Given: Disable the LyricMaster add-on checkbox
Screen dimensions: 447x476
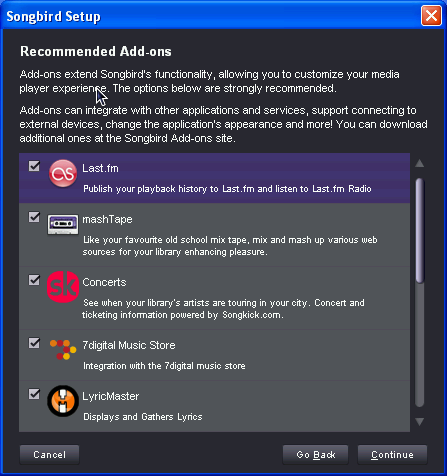Looking at the screenshot, I should (34, 394).
